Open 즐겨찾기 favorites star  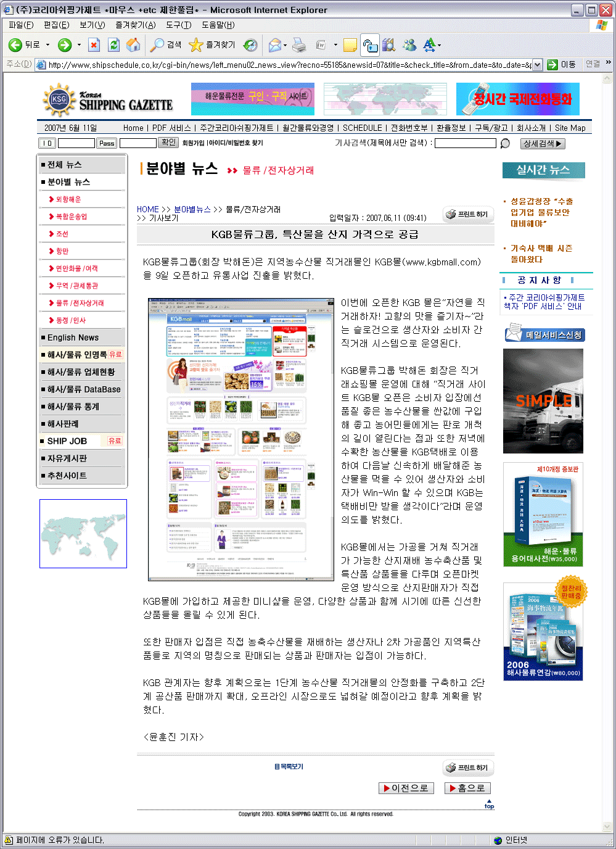(212, 44)
